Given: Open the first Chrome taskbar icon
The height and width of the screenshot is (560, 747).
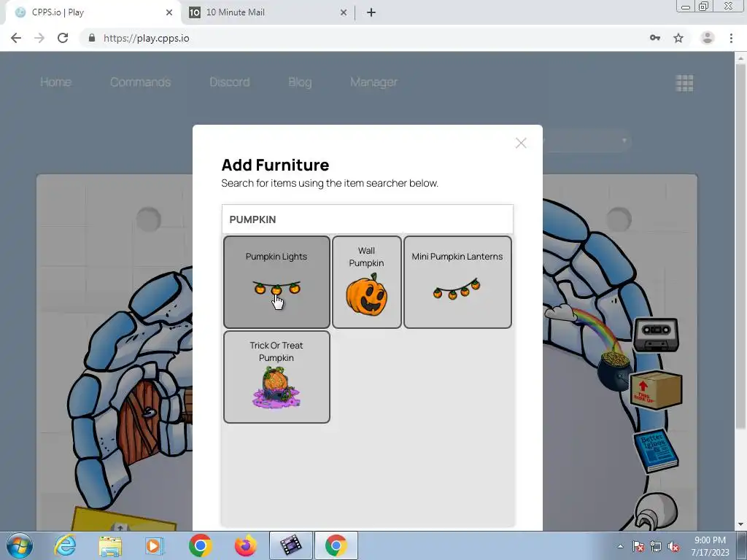Looking at the screenshot, I should [201, 545].
